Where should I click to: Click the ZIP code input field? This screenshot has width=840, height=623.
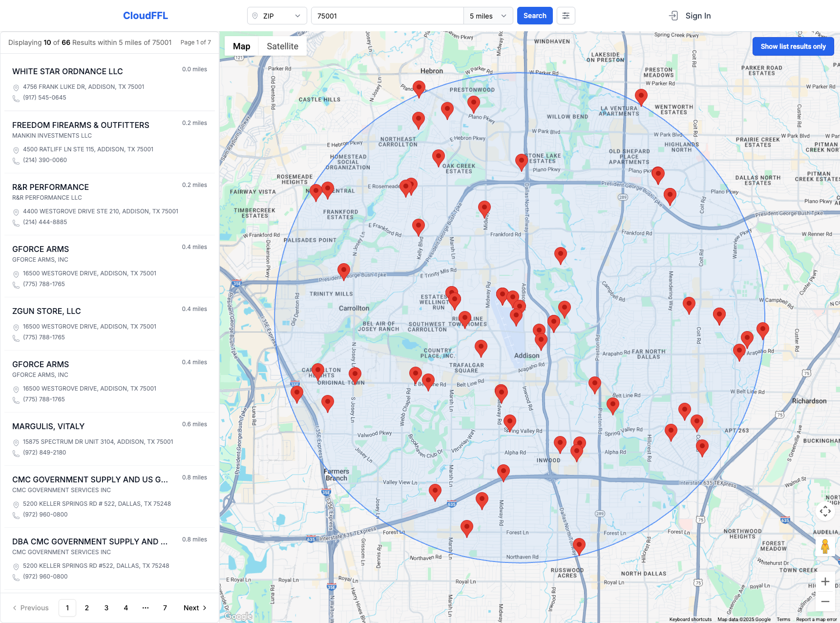[x=387, y=16]
